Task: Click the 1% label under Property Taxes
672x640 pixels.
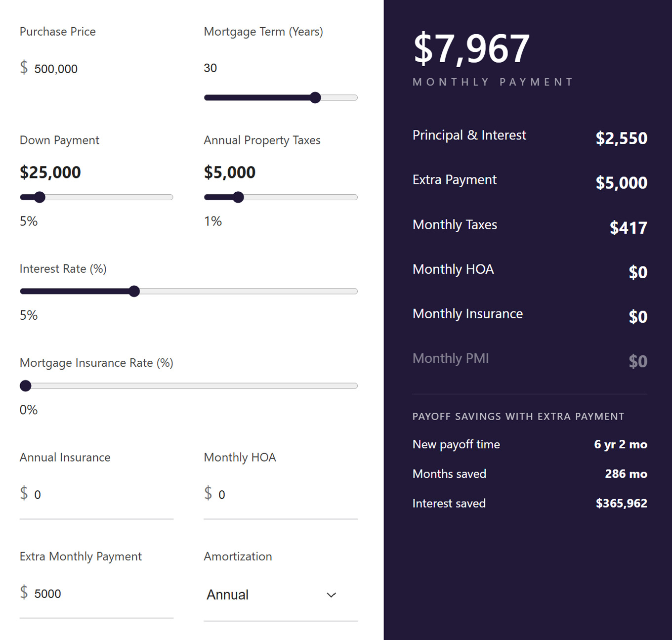Action: pyautogui.click(x=213, y=221)
